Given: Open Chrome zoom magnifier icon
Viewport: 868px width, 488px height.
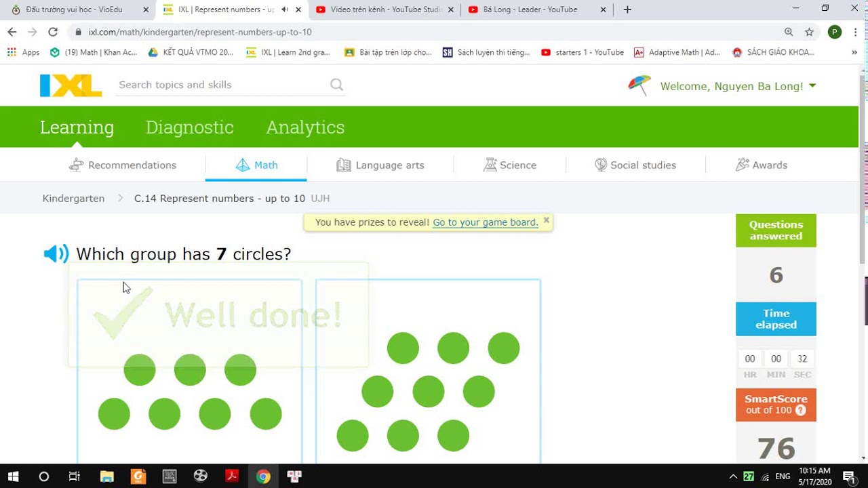Looking at the screenshot, I should point(789,32).
